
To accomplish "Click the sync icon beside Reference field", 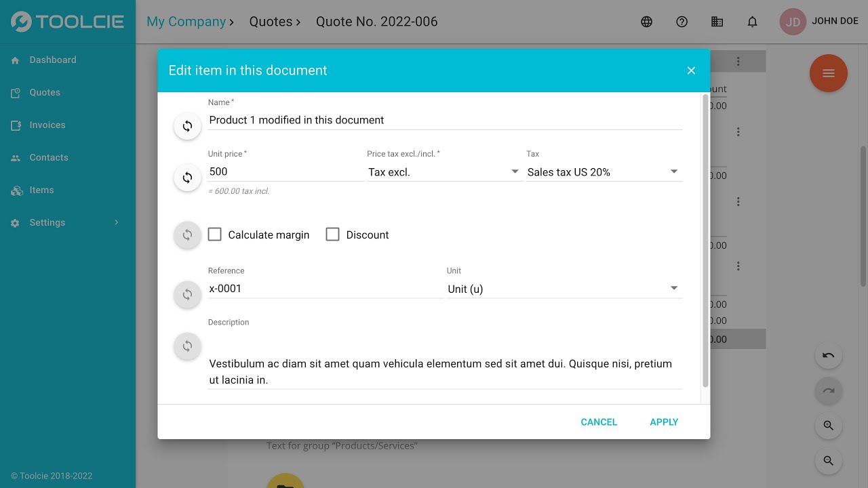I will point(188,294).
